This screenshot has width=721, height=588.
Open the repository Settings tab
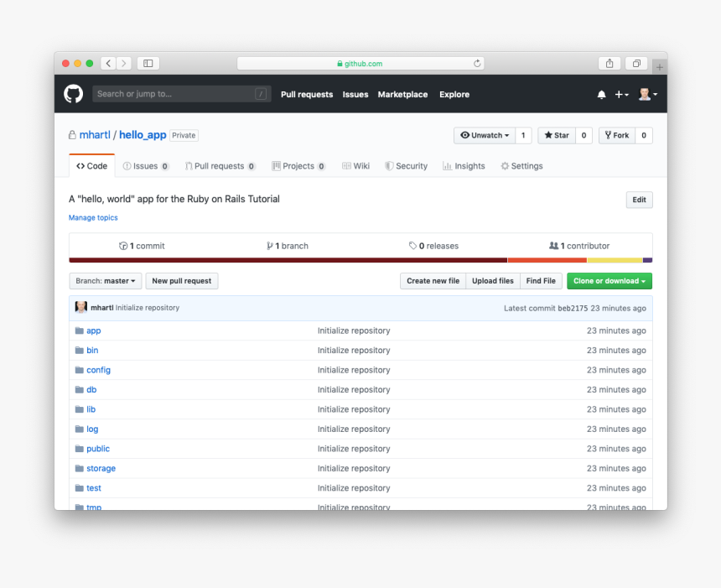click(x=521, y=166)
